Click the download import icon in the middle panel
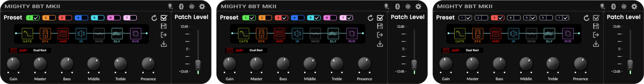The image size is (644, 84). pyautogui.click(x=380, y=44)
